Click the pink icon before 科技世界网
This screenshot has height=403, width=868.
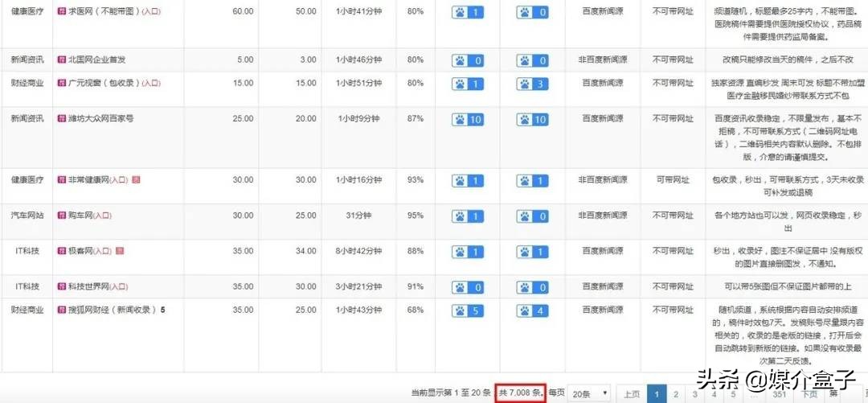click(x=61, y=286)
